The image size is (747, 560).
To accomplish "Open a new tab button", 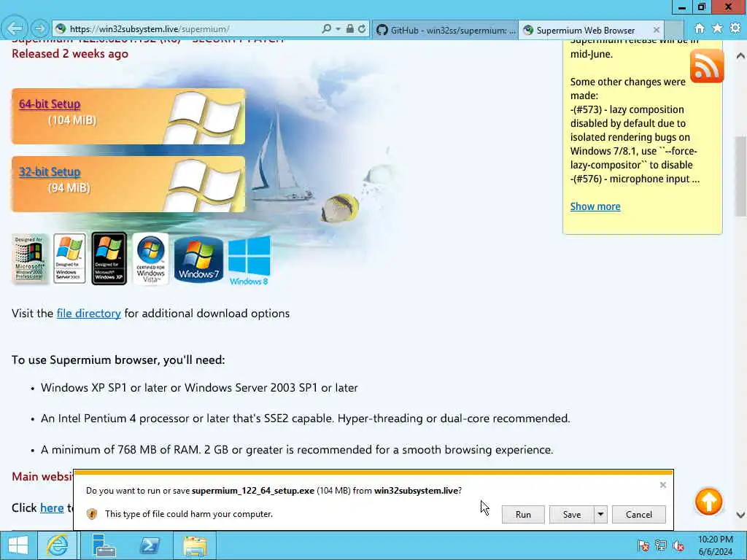I will pos(673,29).
